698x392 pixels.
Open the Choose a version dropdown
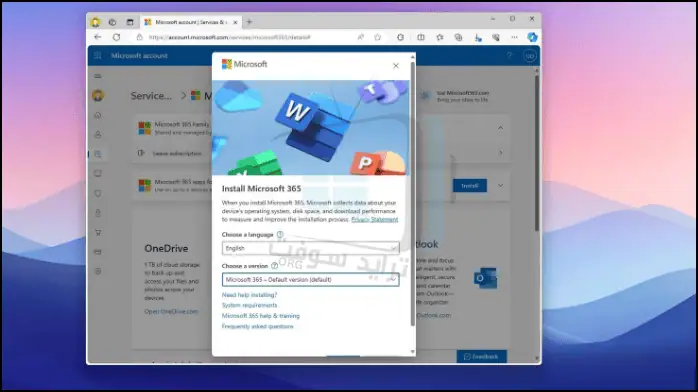point(311,279)
